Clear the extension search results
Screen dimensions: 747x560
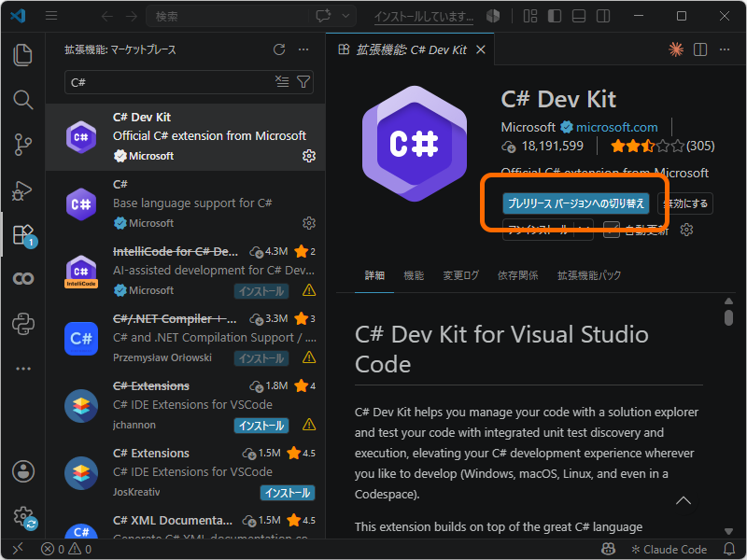[282, 81]
